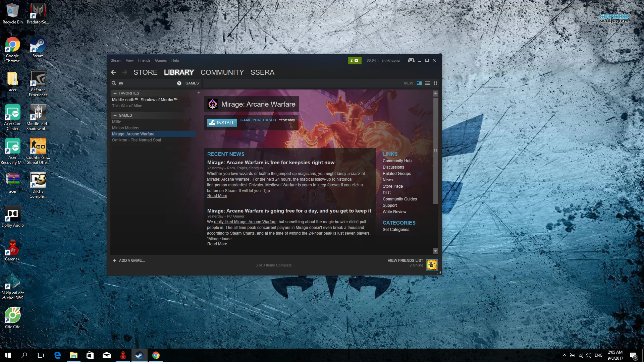Select This War of Mine
644x362 pixels.
click(x=127, y=106)
